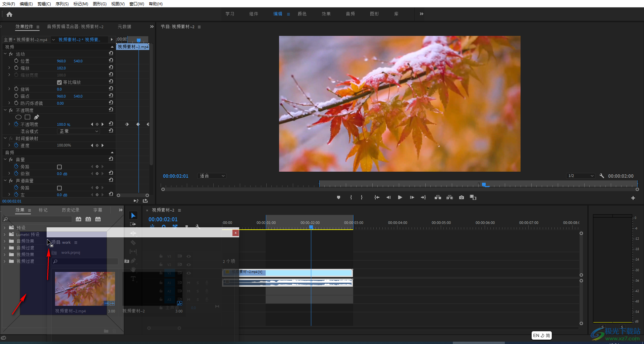Image resolution: width=644 pixels, height=344 pixels.
Task: Open the 1/2 playback resolution dropdown
Action: [581, 176]
